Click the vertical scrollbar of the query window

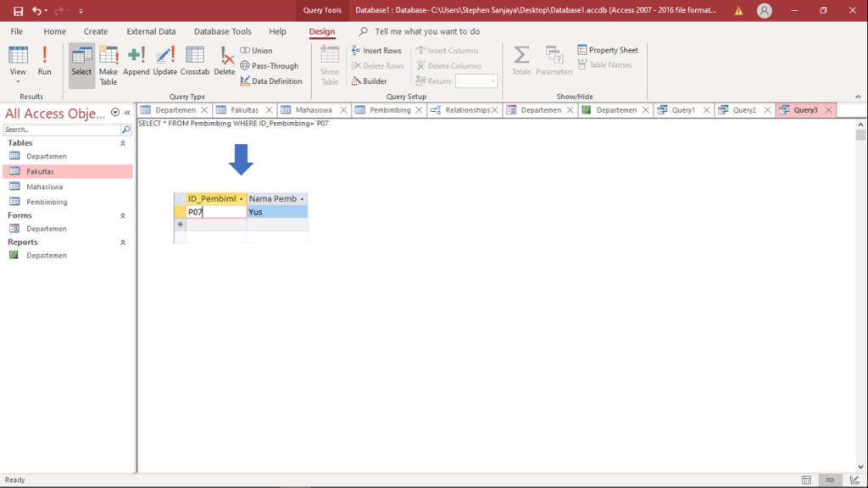(860, 297)
